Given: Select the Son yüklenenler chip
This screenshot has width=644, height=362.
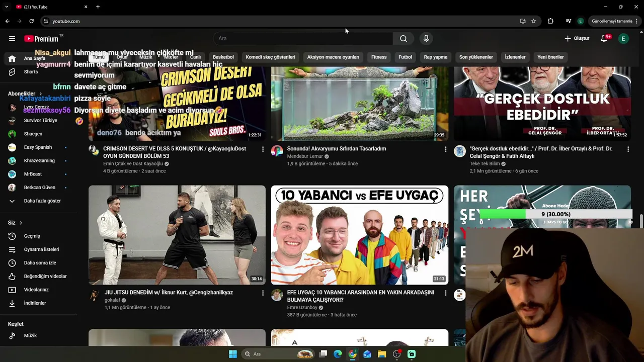Looking at the screenshot, I should pos(476,57).
